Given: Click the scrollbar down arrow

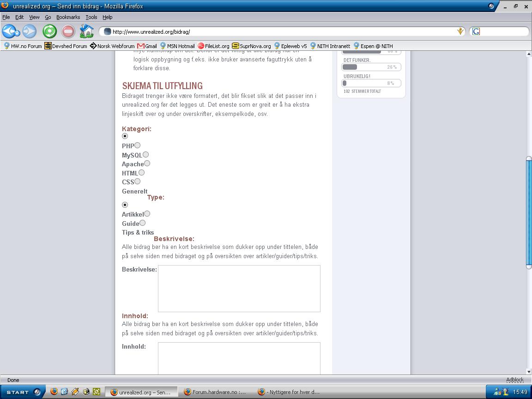Looking at the screenshot, I should click(529, 371).
